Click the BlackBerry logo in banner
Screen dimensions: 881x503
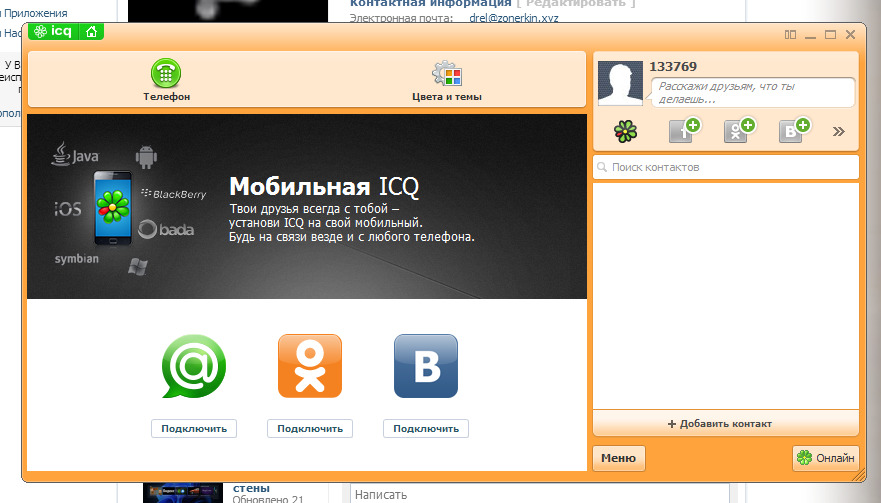[x=174, y=194]
